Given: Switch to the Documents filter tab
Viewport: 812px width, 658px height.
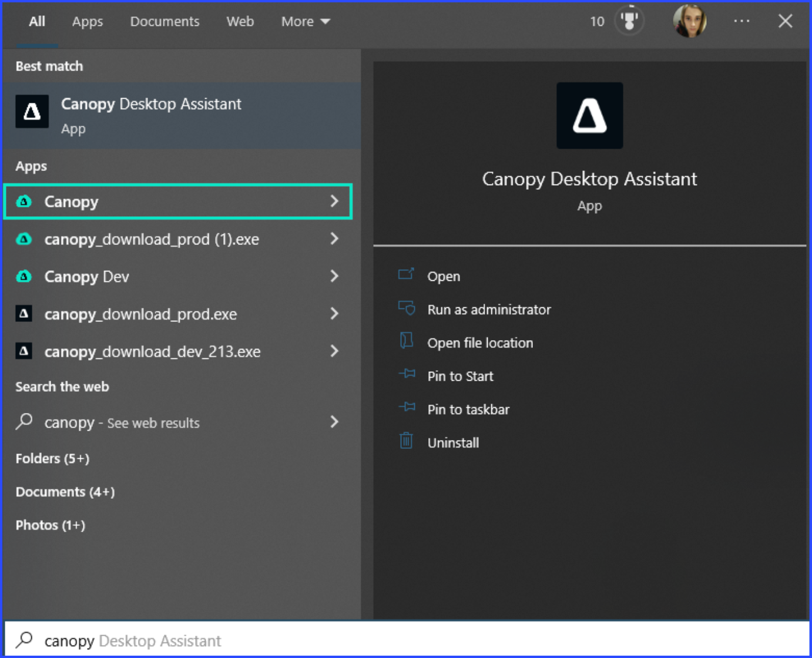Looking at the screenshot, I should [x=165, y=22].
